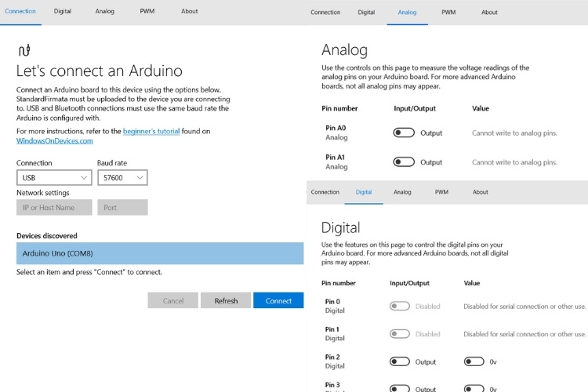Go to Analog tab in Digital window
The height and width of the screenshot is (392, 588).
click(x=402, y=192)
